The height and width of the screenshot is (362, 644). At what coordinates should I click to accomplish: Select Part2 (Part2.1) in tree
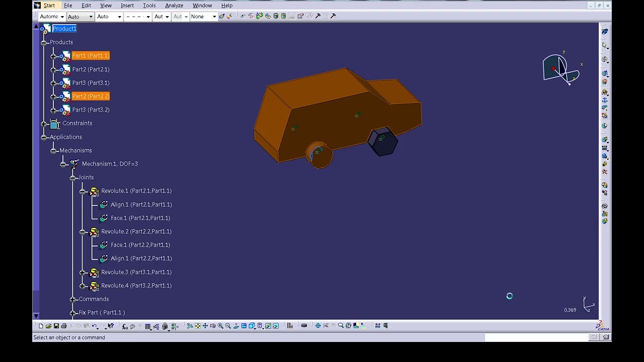pyautogui.click(x=91, y=69)
